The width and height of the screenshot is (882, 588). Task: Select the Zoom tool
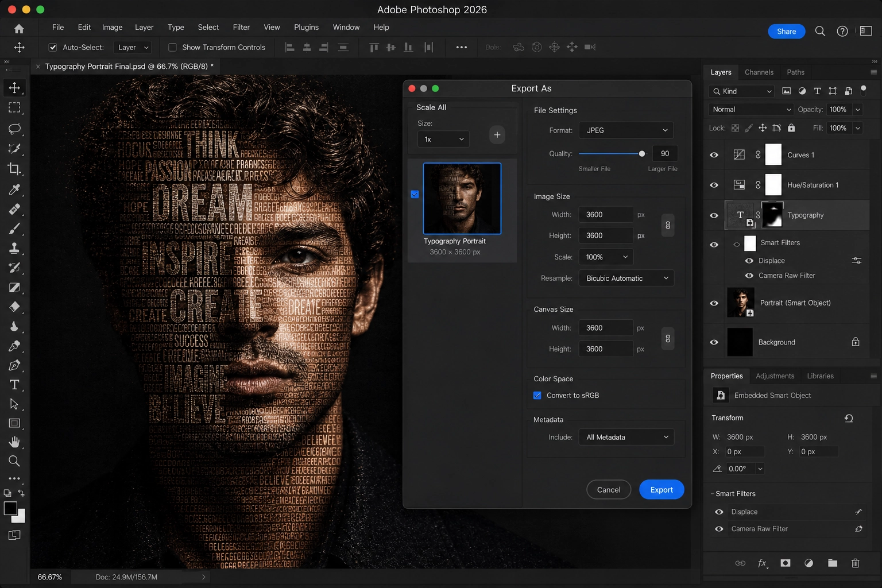(14, 461)
